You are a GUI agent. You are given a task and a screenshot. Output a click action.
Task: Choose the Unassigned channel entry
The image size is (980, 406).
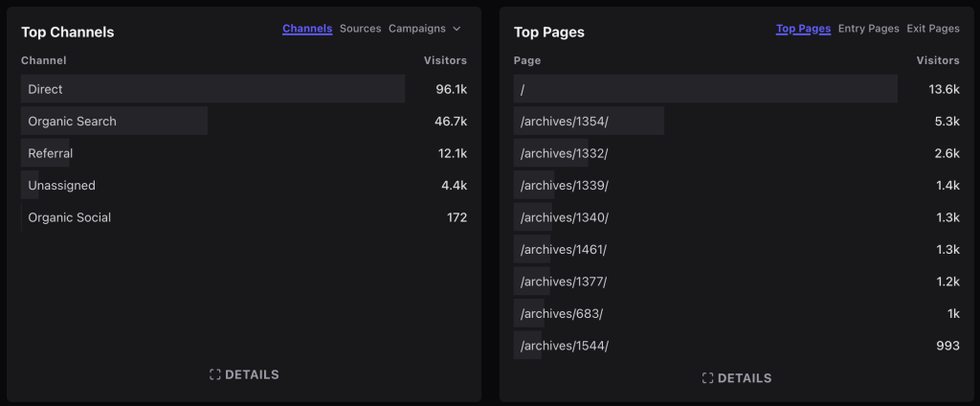[x=61, y=186]
